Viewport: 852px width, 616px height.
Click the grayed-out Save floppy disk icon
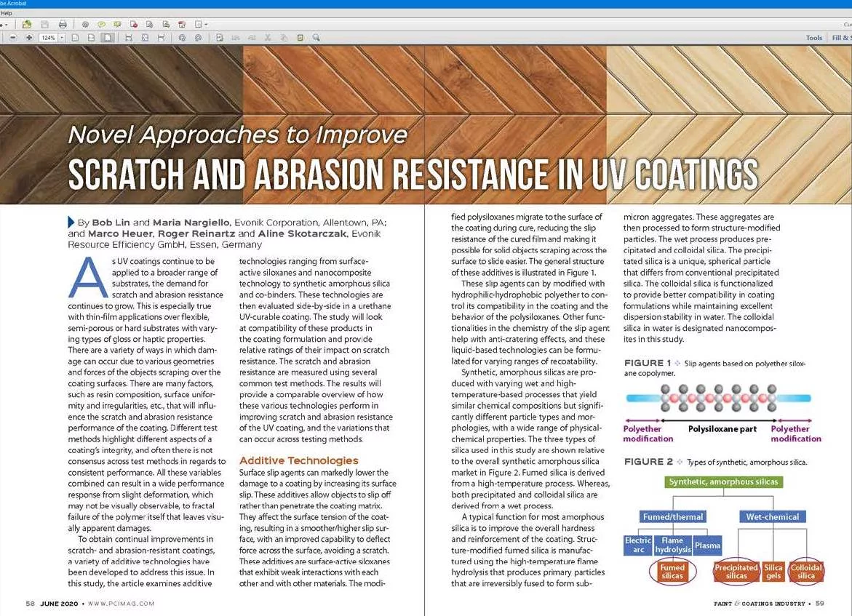[x=45, y=24]
